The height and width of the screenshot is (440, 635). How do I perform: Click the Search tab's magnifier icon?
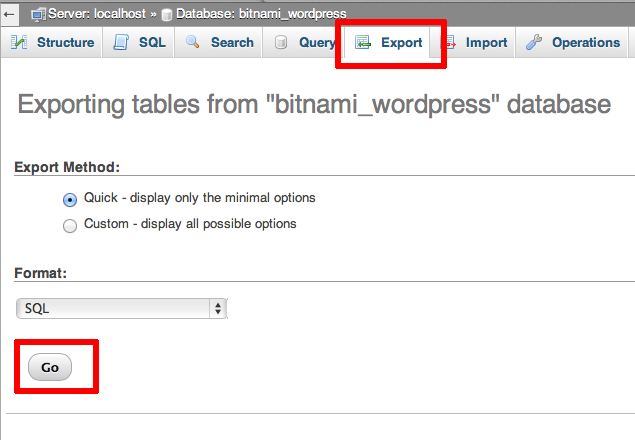[193, 43]
